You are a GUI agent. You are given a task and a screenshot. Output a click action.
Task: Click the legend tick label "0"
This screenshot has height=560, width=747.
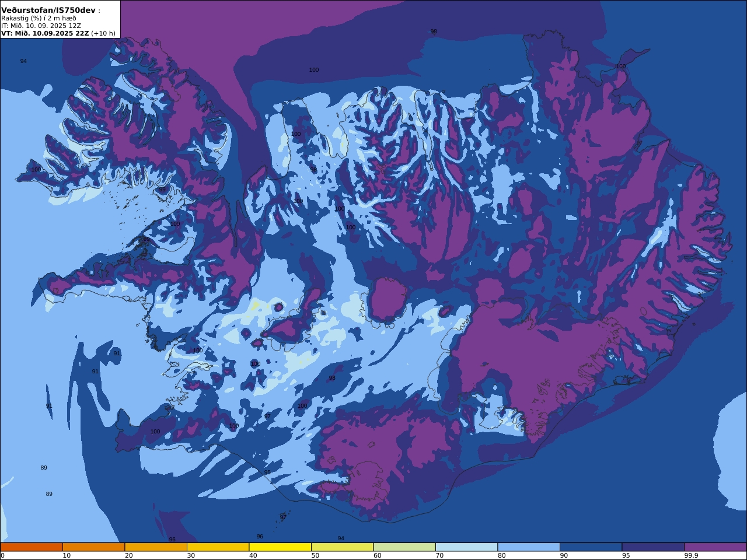pyautogui.click(x=2, y=556)
